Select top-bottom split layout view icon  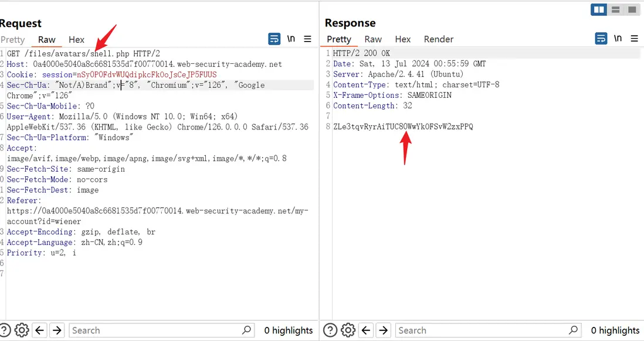pos(615,9)
